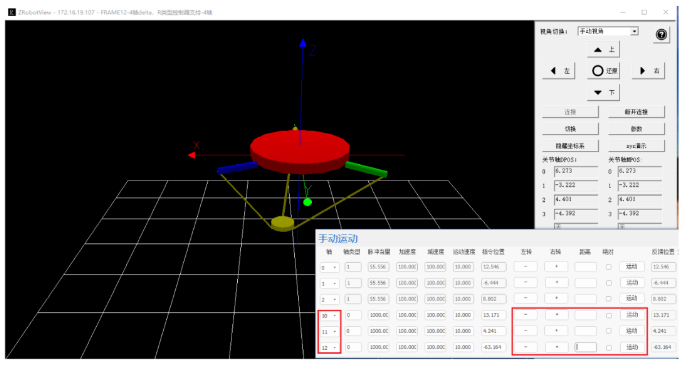The width and height of the screenshot is (686, 366).
Task: Expand the axis selector showing 10
Action: [x=330, y=315]
